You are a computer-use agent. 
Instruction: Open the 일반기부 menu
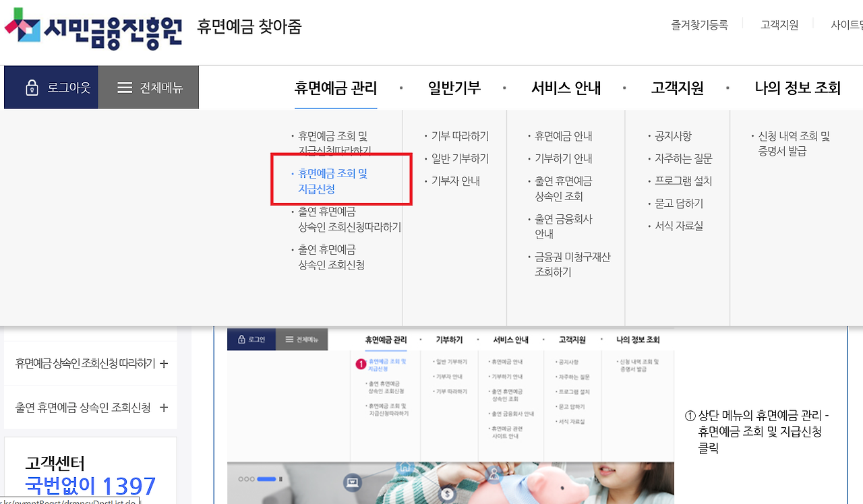tap(454, 88)
